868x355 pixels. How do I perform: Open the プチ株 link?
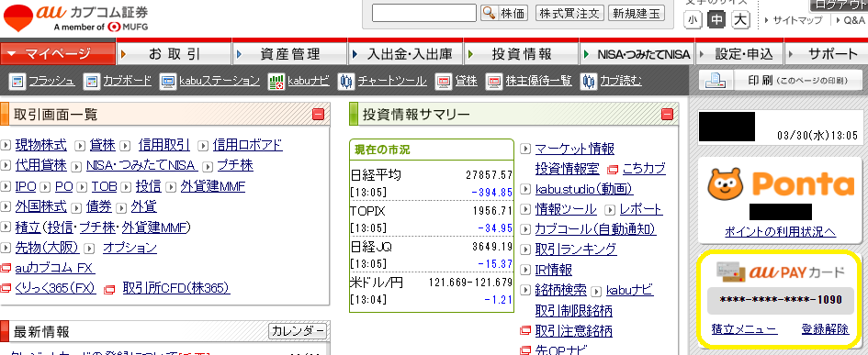(x=235, y=165)
